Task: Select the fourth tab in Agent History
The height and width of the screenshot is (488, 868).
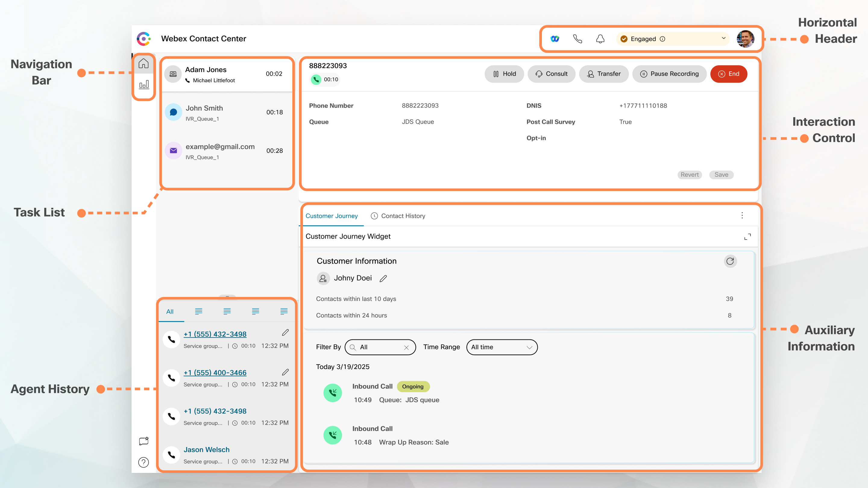Action: (x=255, y=311)
